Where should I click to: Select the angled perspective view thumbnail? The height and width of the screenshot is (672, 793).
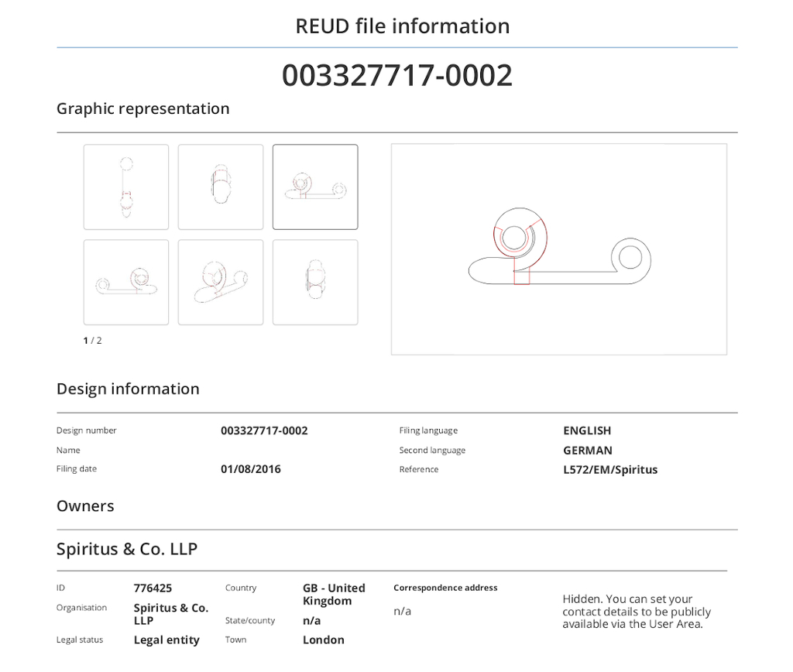pos(221,283)
